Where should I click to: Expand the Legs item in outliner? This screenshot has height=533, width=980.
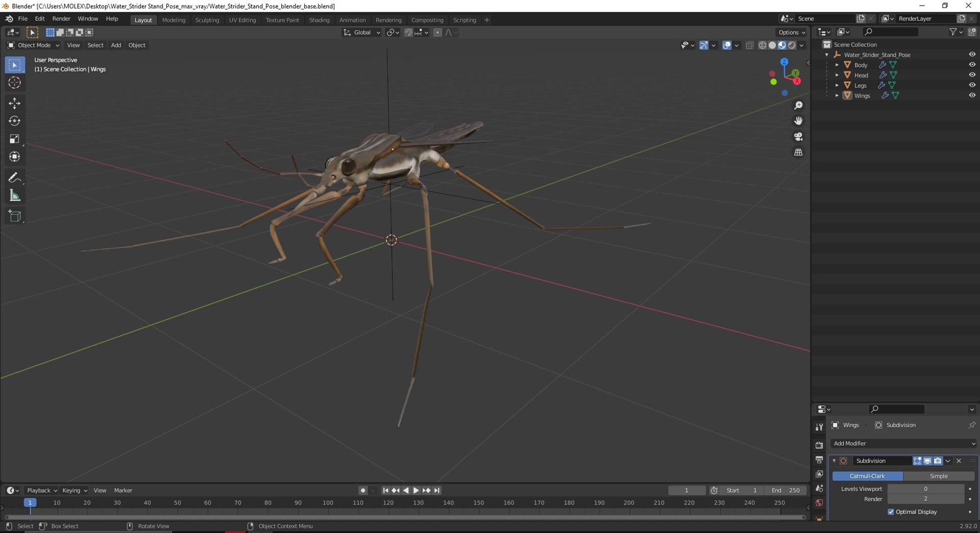pyautogui.click(x=837, y=85)
